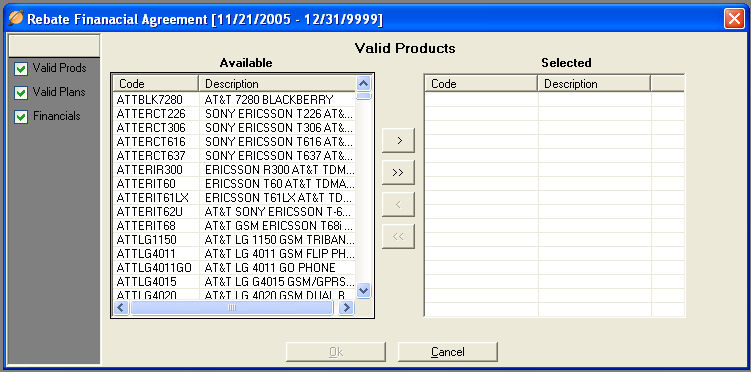This screenshot has width=751, height=372.
Task: Click Code header in Selected list
Action: pos(481,84)
